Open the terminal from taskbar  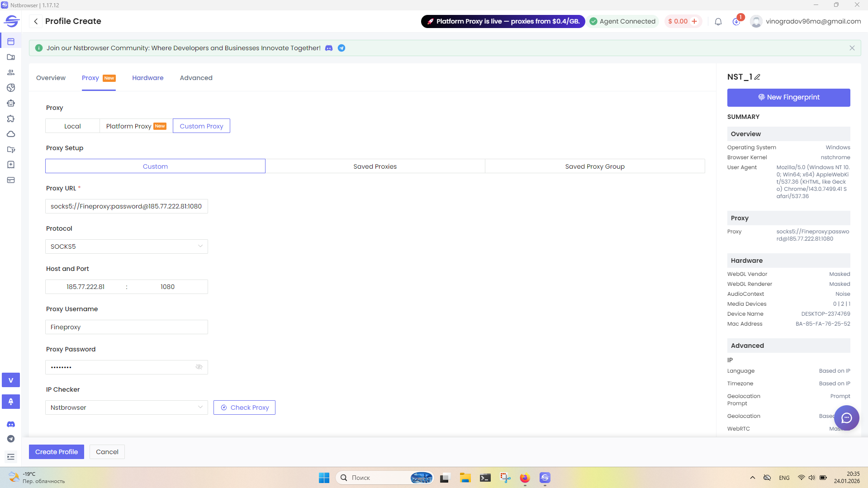tap(485, 478)
